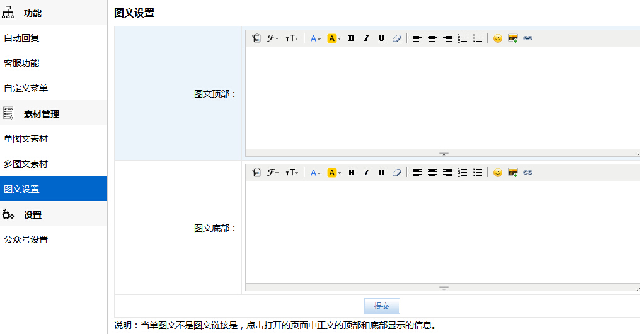Toggle underline in the 图文顶部 editor
644x334 pixels.
pos(381,38)
